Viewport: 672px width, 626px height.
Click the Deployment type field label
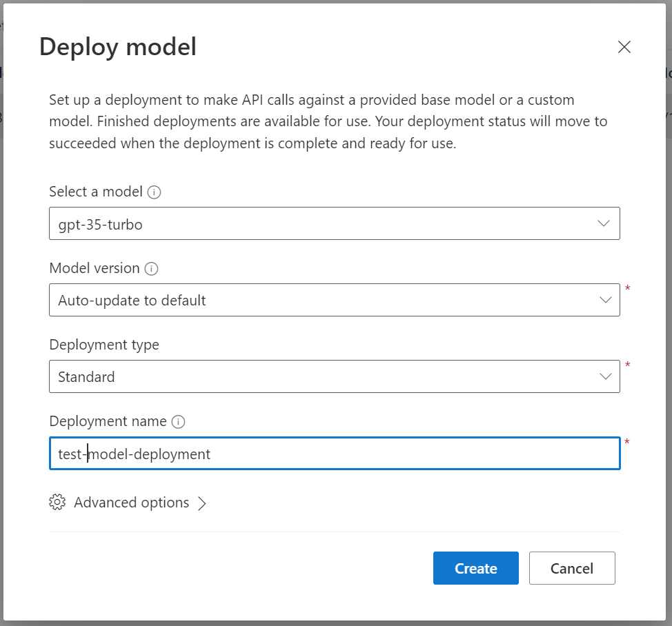[104, 345]
